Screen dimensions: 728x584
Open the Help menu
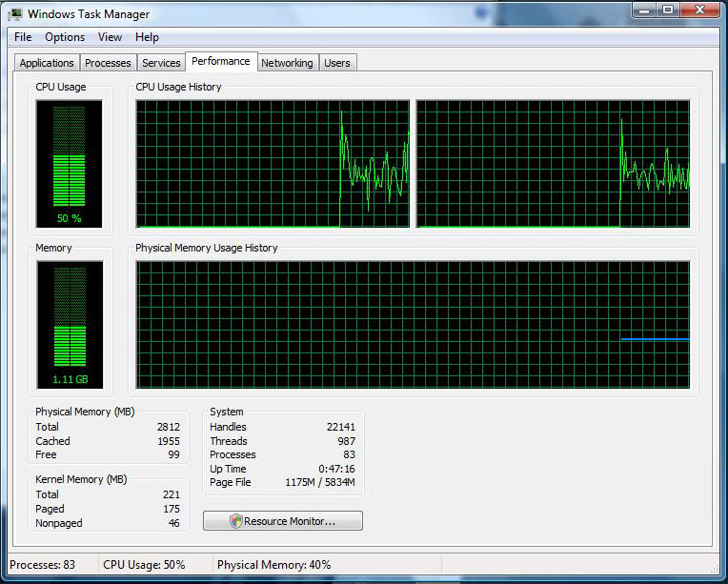(x=147, y=37)
